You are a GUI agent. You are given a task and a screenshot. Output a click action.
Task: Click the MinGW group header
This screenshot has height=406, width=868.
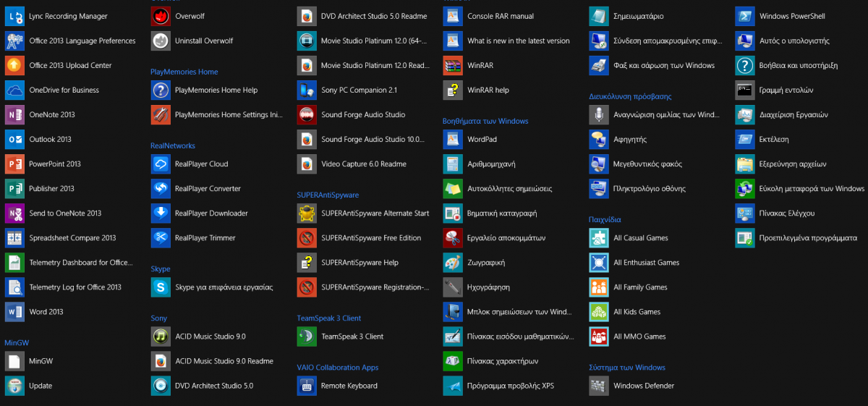click(x=16, y=342)
